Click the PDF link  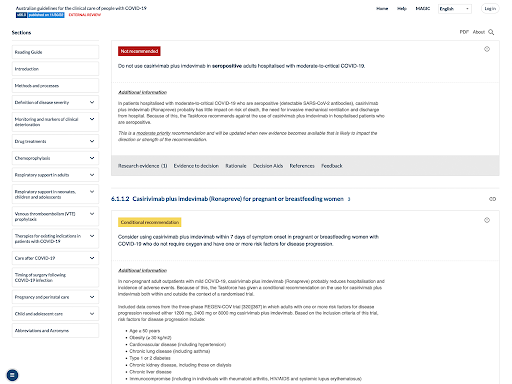[x=464, y=32]
